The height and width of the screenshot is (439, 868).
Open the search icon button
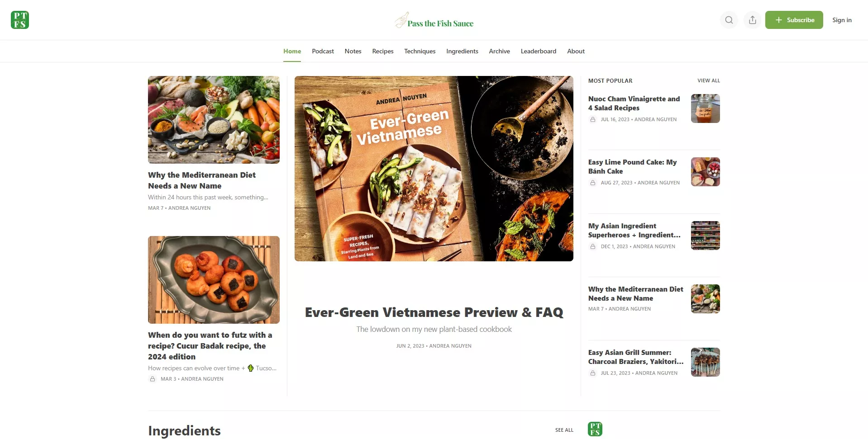pos(729,20)
